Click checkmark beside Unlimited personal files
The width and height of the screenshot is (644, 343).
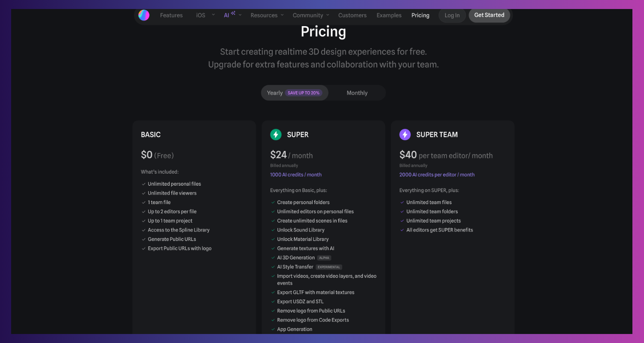point(144,184)
